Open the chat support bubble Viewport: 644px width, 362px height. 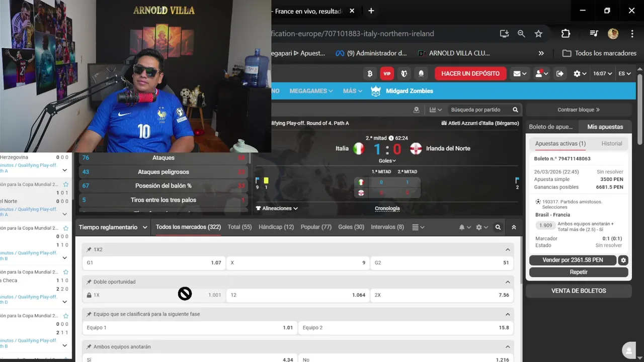coord(628,350)
